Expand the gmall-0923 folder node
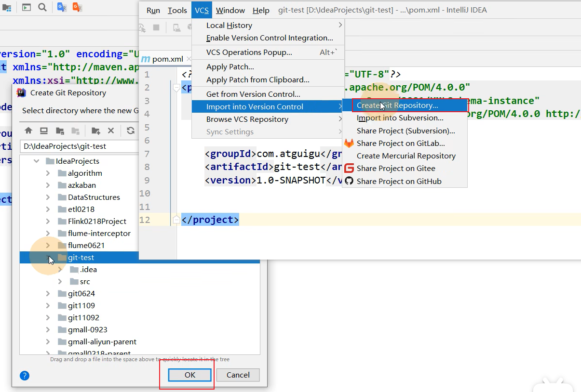The width and height of the screenshot is (581, 392). click(48, 330)
